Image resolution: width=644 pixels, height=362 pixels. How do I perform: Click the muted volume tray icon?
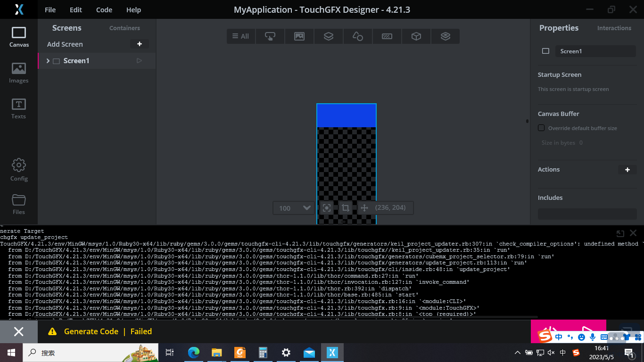pos(551,353)
